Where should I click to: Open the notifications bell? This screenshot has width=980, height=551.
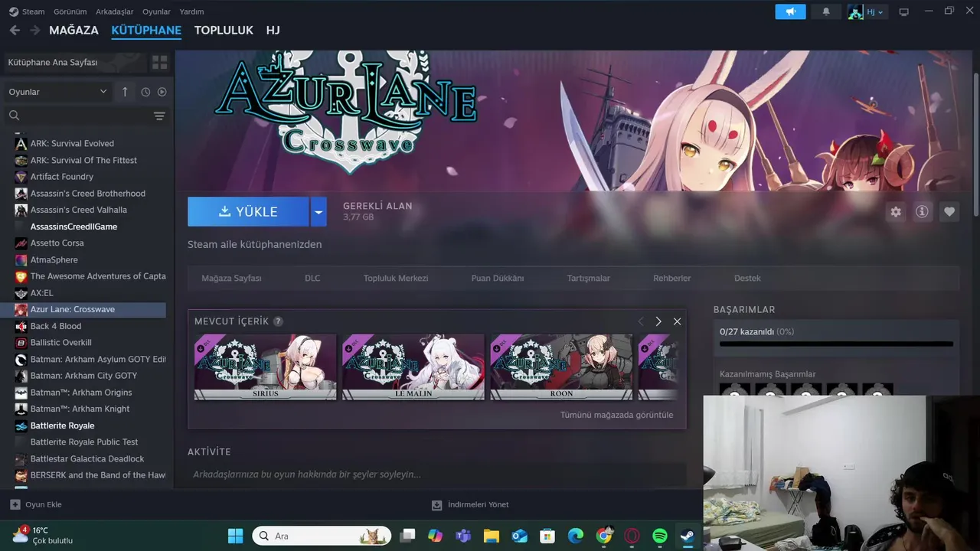(826, 11)
